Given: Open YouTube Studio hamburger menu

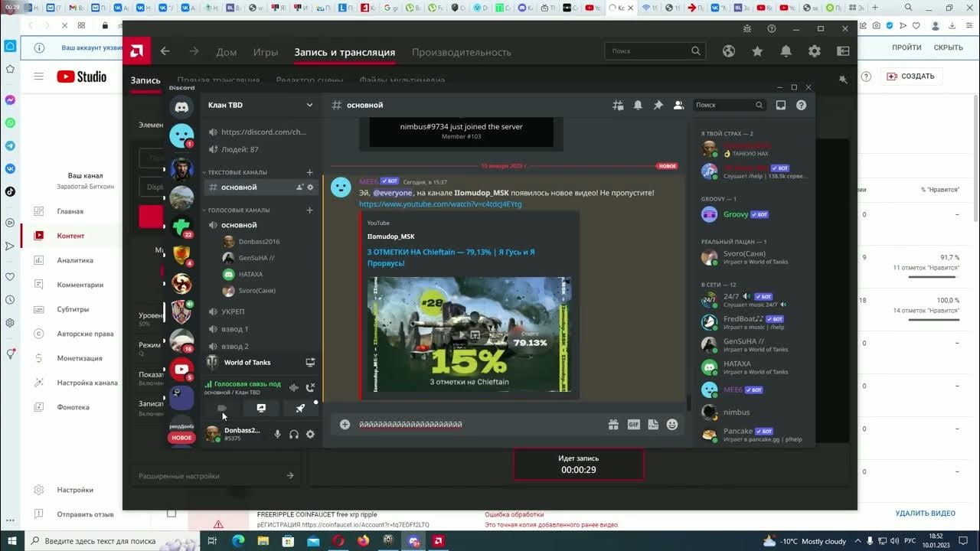Looking at the screenshot, I should pyautogui.click(x=38, y=77).
